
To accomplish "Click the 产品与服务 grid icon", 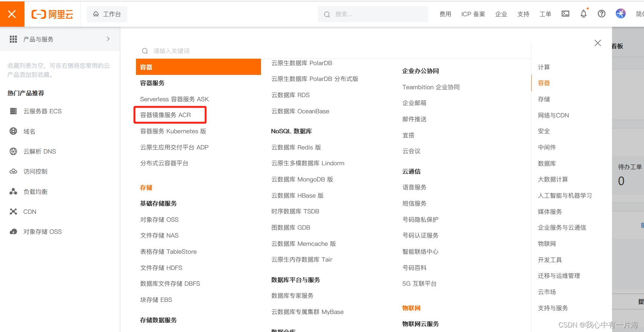I will (14, 39).
